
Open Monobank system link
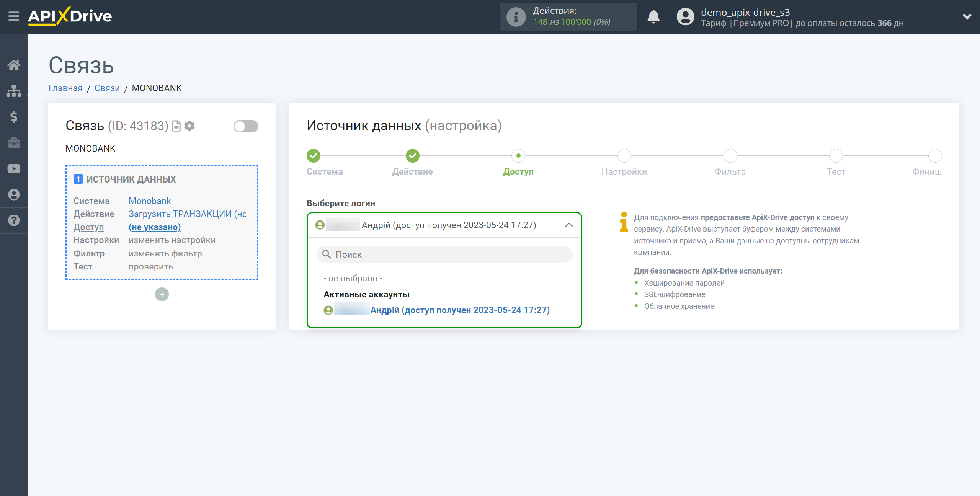point(150,201)
